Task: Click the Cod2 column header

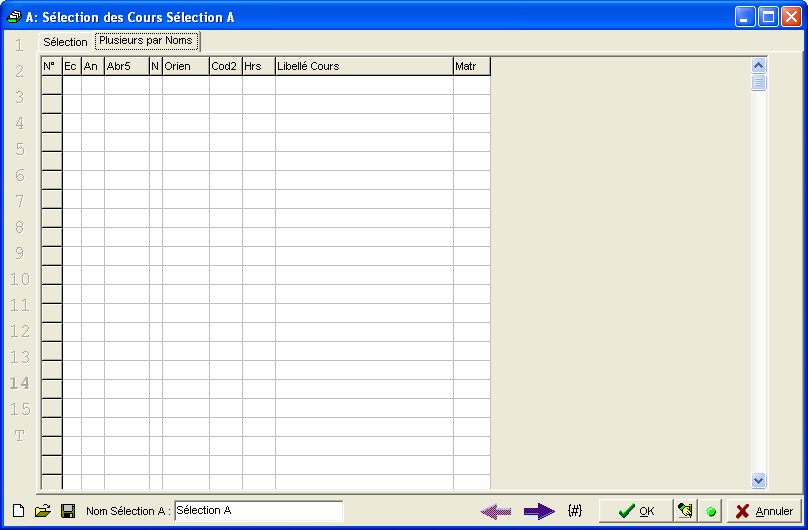Action: (x=226, y=66)
